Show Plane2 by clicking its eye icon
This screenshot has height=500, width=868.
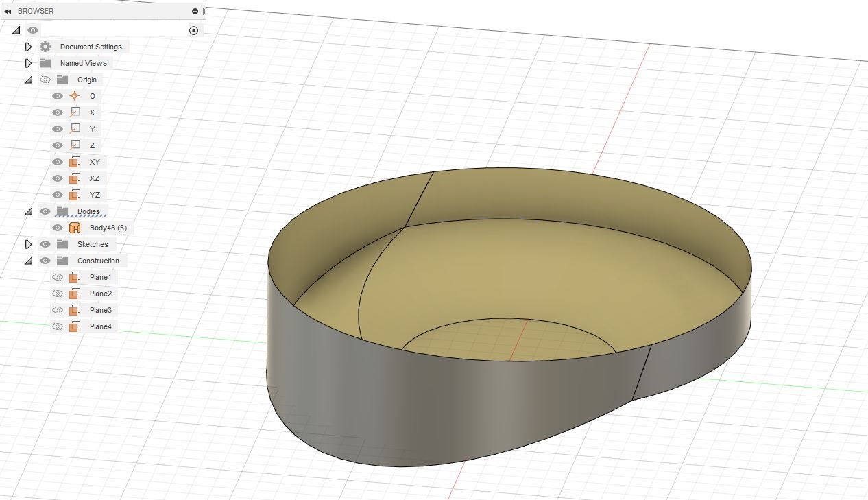click(58, 294)
